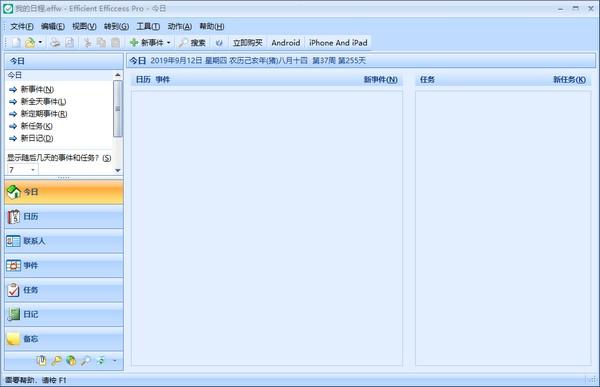Click the 今日 sidebar panel header
Screen dimensions: 600x387
(64, 61)
